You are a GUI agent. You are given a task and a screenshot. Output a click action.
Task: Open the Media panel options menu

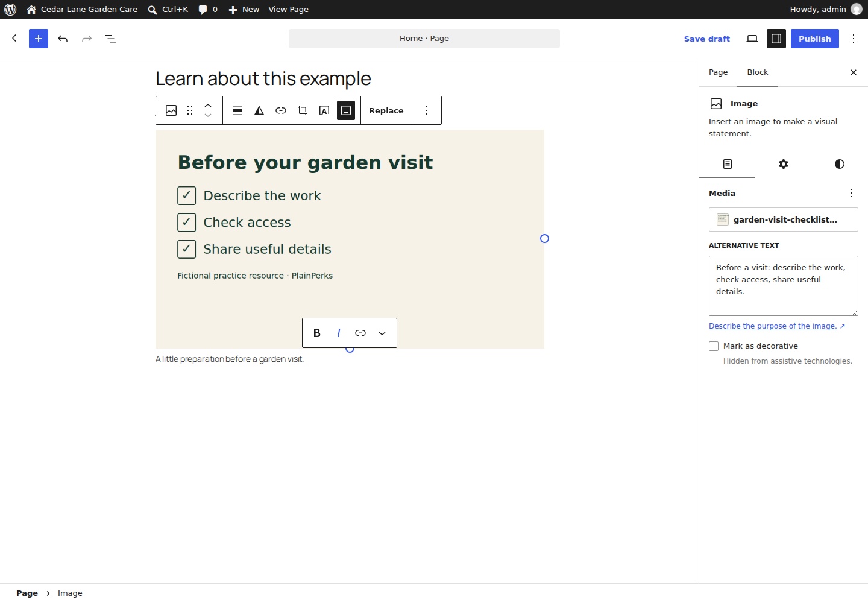tap(851, 193)
